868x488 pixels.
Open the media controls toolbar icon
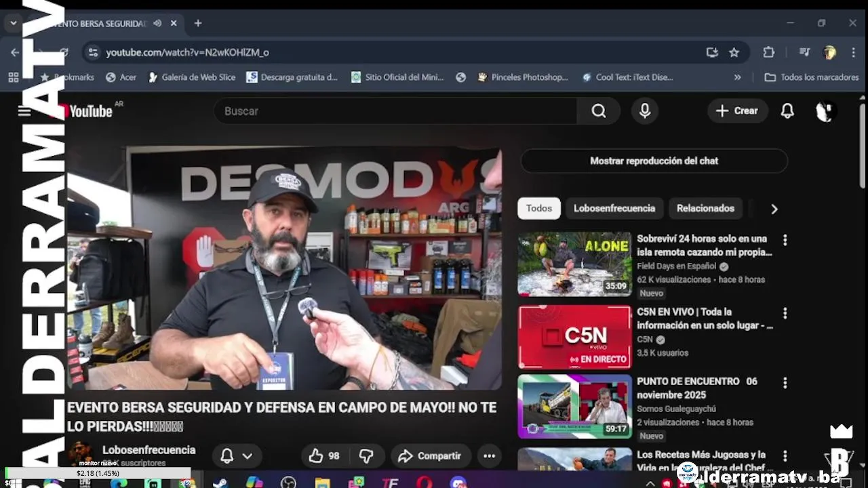(x=804, y=52)
